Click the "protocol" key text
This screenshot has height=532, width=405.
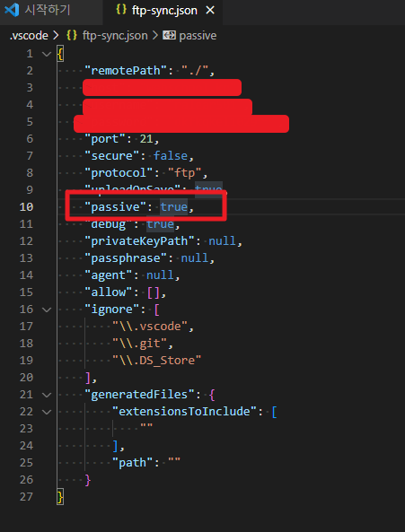click(x=119, y=173)
